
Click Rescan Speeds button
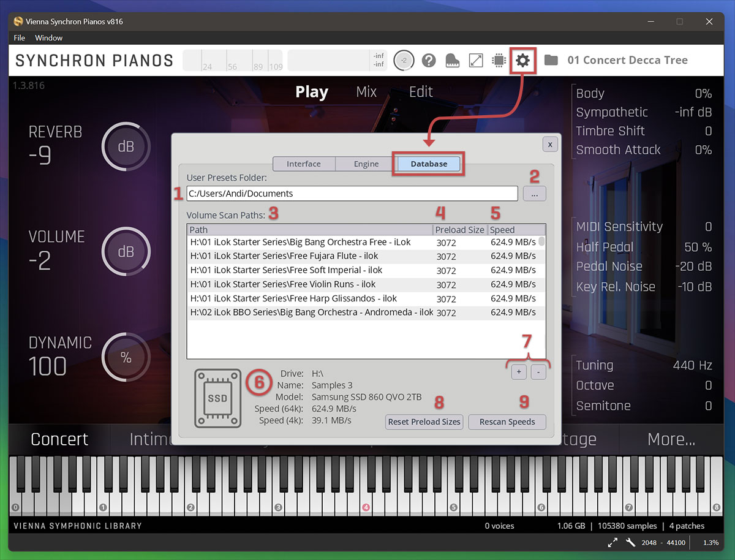tap(507, 422)
